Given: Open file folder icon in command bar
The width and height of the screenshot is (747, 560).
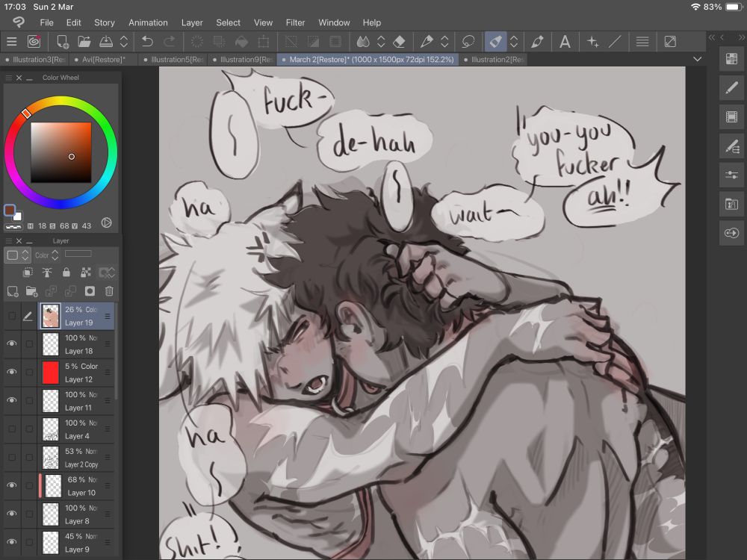Looking at the screenshot, I should click(84, 41).
